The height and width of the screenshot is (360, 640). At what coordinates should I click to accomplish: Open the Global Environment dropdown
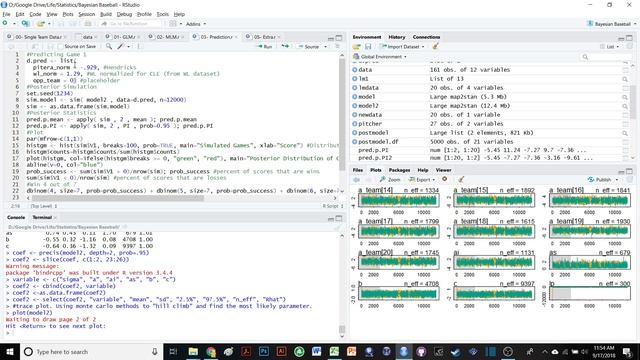coord(380,57)
